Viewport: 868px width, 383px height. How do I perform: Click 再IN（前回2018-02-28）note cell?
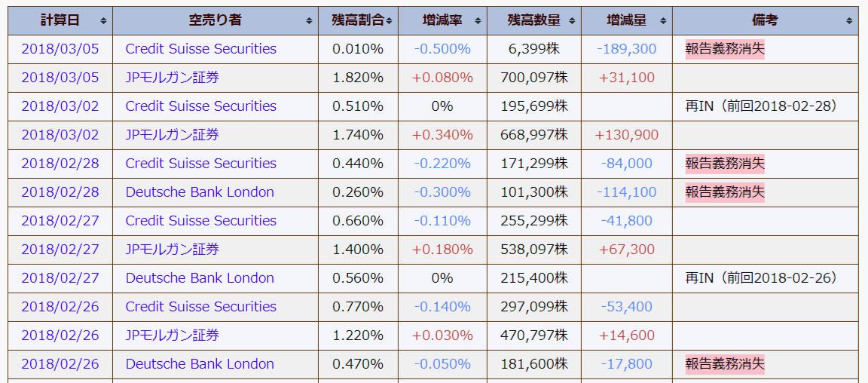[x=760, y=106]
